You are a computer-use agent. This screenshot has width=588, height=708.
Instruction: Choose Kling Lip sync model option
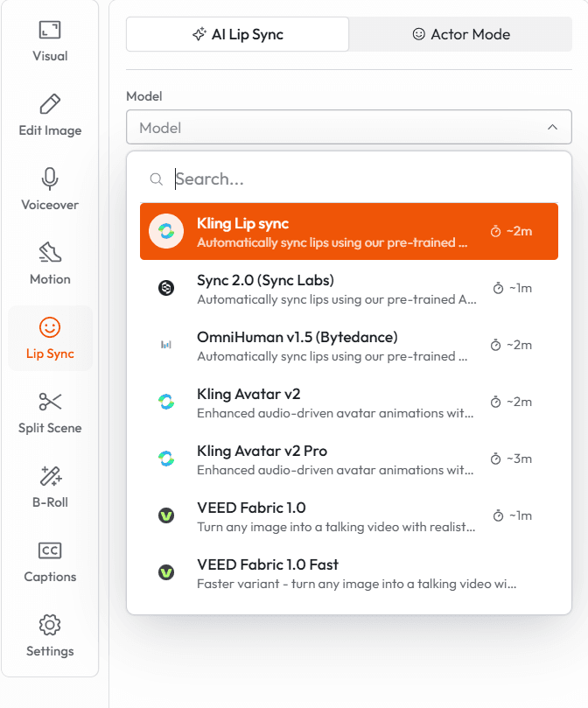[x=349, y=231]
